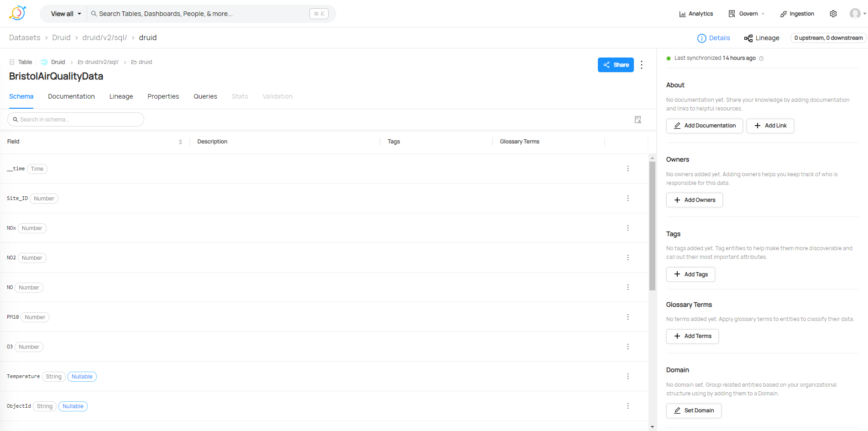Open the View all dropdown
The width and height of the screenshot is (868, 431).
(x=66, y=14)
